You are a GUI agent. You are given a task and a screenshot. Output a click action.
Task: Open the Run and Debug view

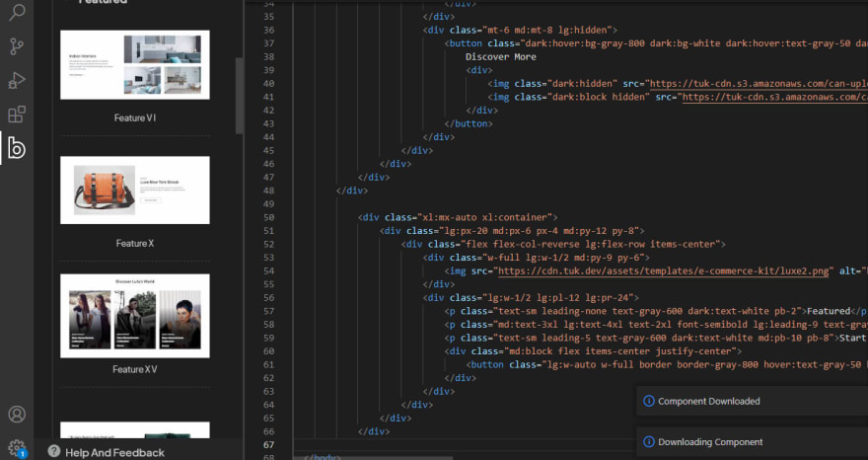pos(17,81)
